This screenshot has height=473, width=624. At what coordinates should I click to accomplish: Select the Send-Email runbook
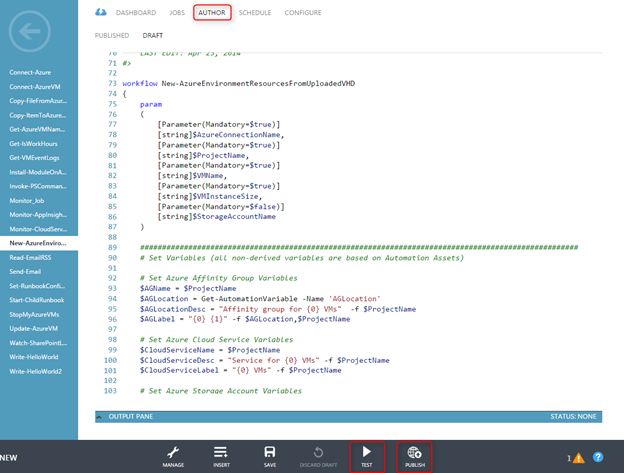25,272
